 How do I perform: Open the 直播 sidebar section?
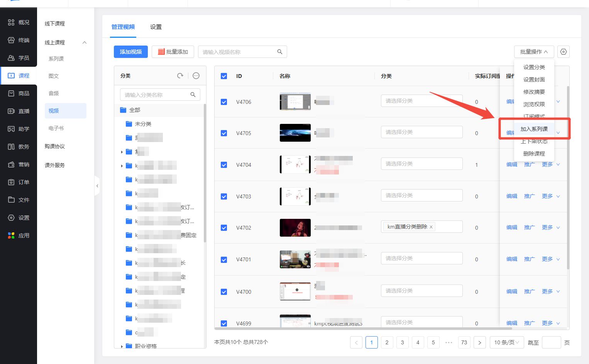coord(19,111)
